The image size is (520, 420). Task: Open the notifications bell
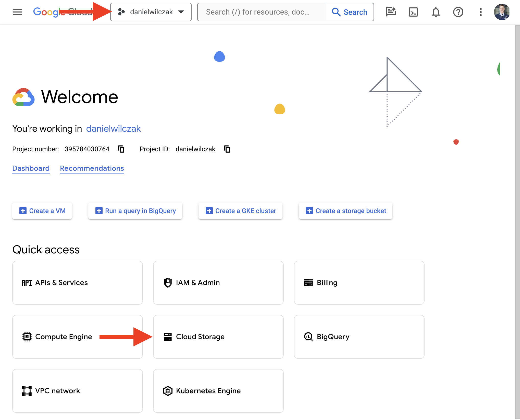(x=436, y=12)
